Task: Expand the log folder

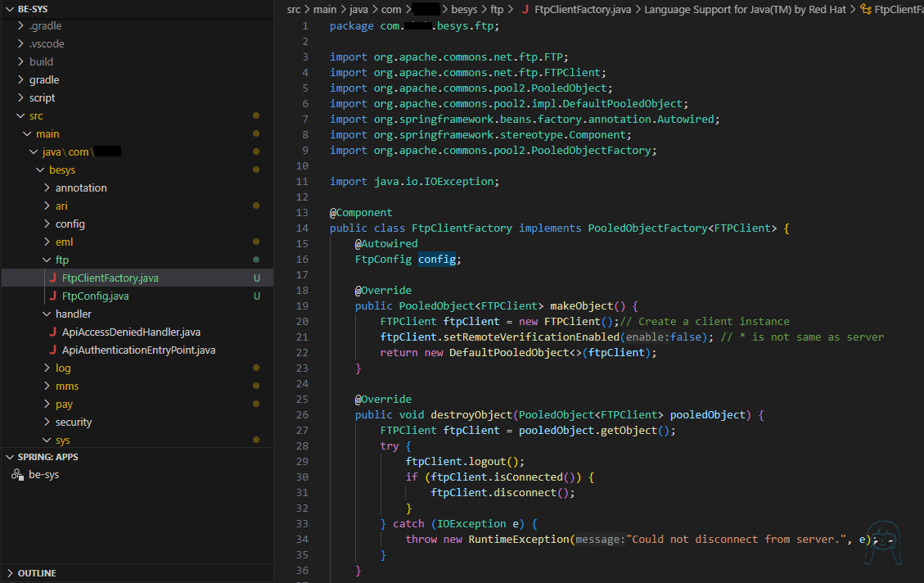Action: (x=47, y=368)
